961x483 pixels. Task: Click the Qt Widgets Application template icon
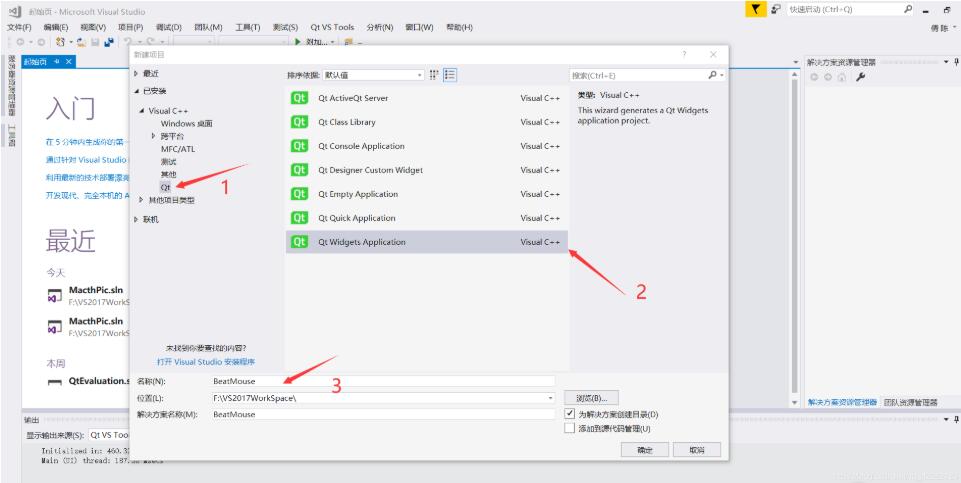299,242
